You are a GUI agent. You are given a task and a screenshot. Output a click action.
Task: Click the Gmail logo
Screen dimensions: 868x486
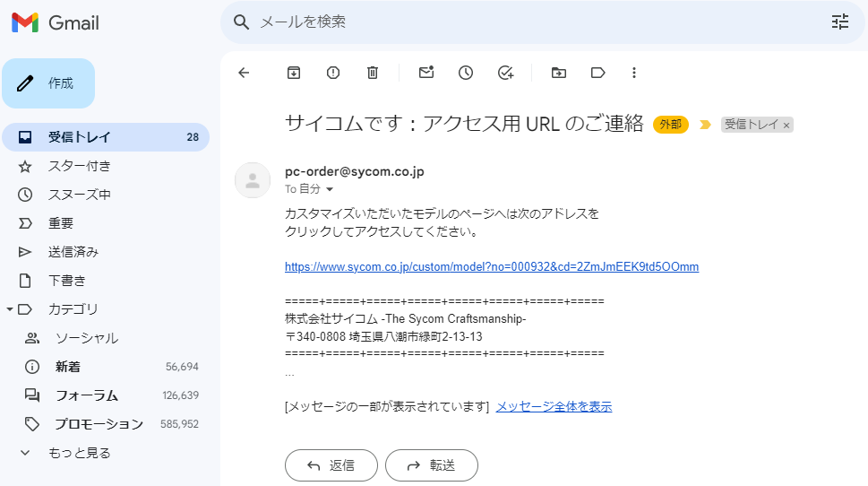pyautogui.click(x=55, y=22)
